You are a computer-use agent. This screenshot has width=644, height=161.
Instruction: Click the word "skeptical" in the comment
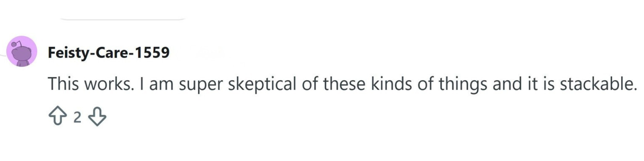(262, 84)
